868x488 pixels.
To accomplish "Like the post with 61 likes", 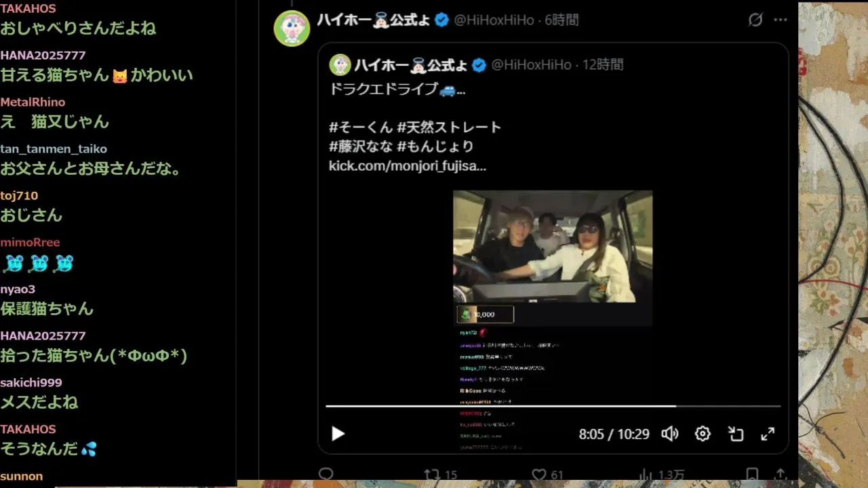I will (x=547, y=475).
